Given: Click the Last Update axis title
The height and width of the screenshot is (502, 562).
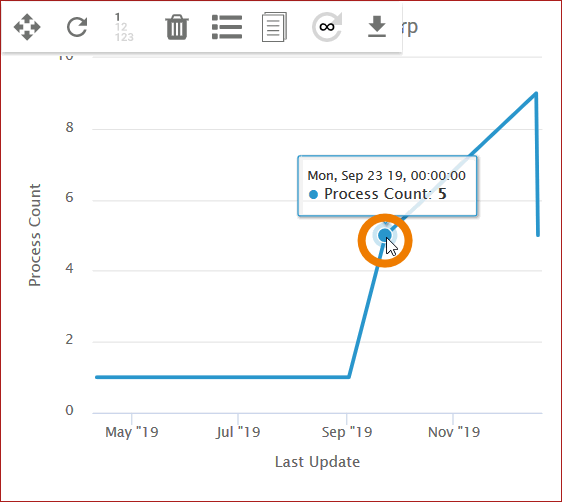Looking at the screenshot, I should pyautogui.click(x=317, y=462).
